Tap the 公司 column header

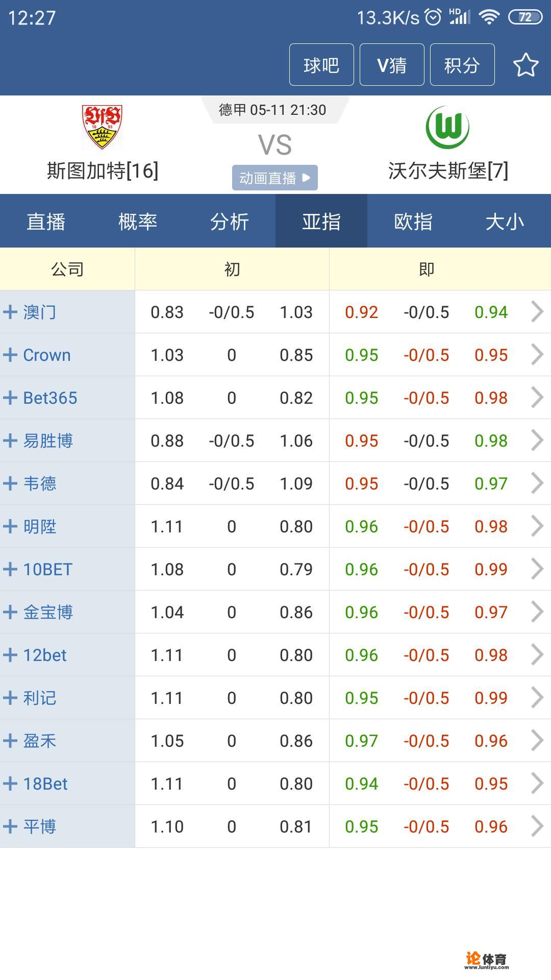pyautogui.click(x=67, y=269)
